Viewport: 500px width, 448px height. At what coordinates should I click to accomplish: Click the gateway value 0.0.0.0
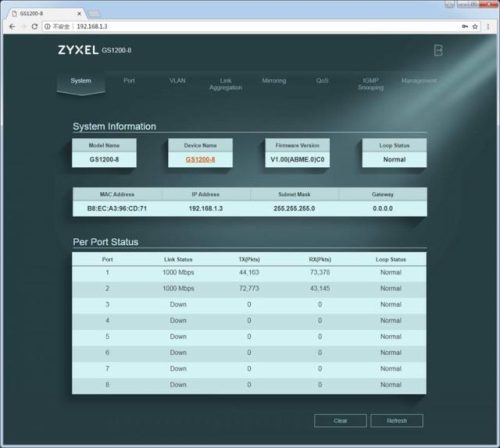383,208
